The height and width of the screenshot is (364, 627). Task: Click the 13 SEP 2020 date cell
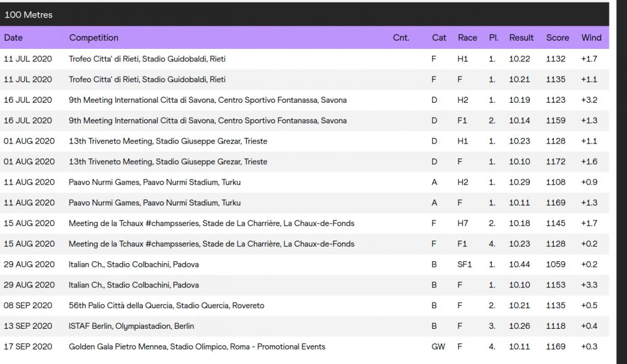tap(28, 326)
